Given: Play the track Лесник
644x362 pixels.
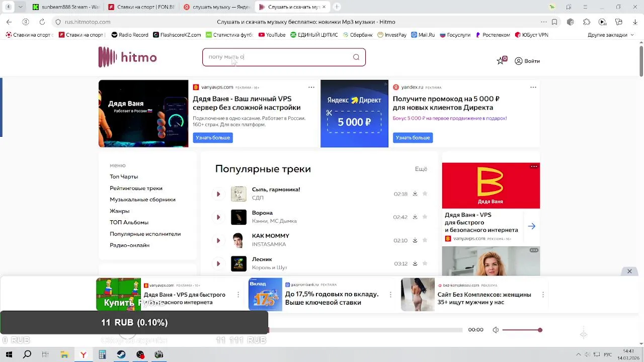Looking at the screenshot, I should [218, 263].
